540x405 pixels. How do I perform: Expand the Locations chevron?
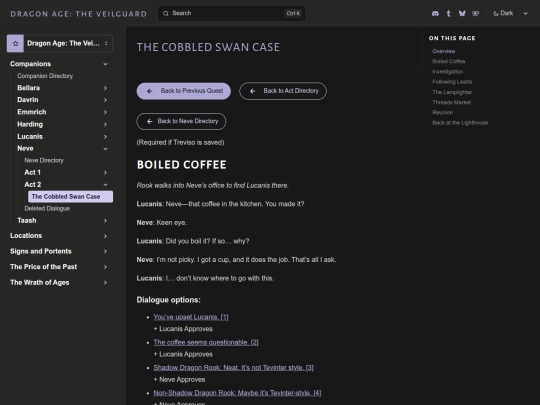105,236
